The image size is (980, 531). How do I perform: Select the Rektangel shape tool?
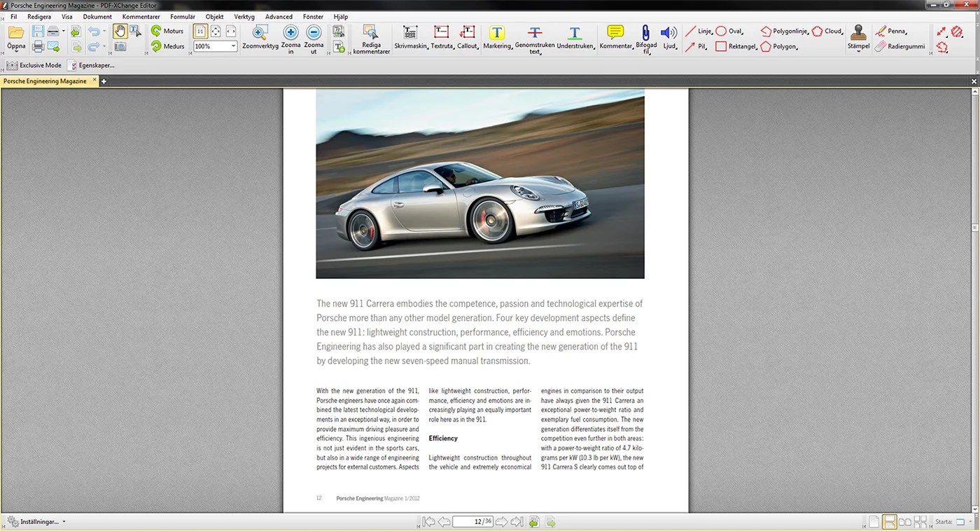736,47
